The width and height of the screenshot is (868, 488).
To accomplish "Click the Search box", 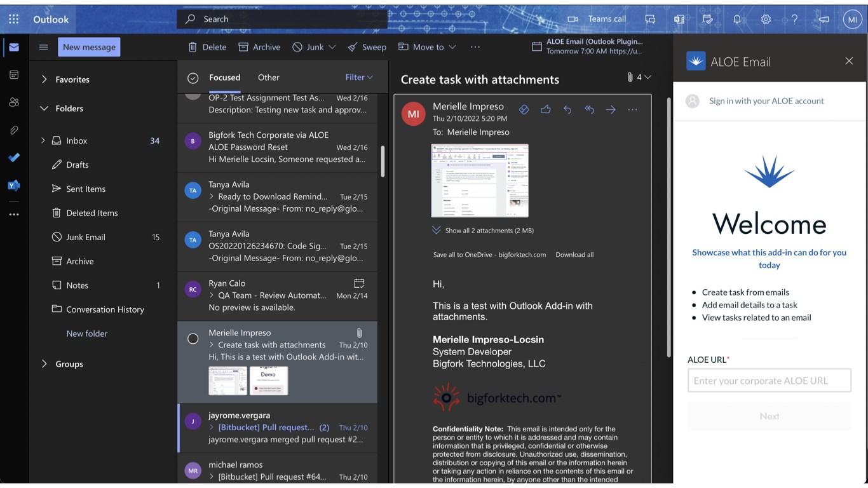I will click(x=282, y=19).
